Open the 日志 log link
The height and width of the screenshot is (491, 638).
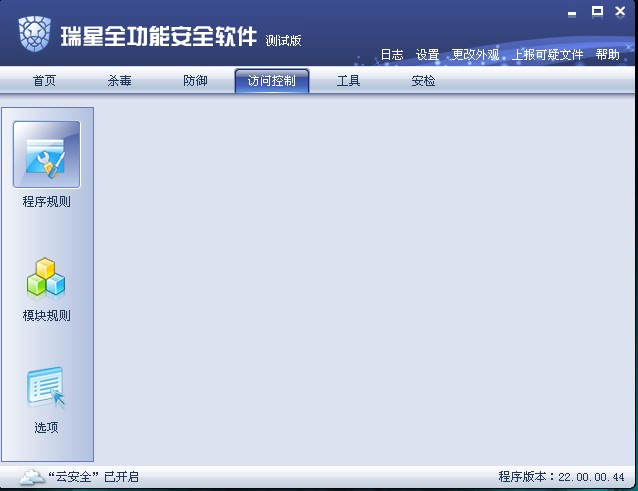[x=392, y=55]
